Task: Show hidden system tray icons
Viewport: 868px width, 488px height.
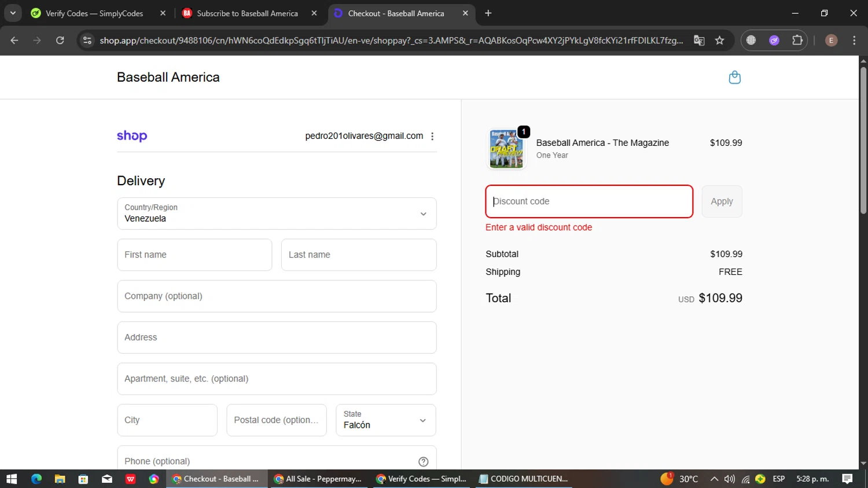Action: [714, 479]
